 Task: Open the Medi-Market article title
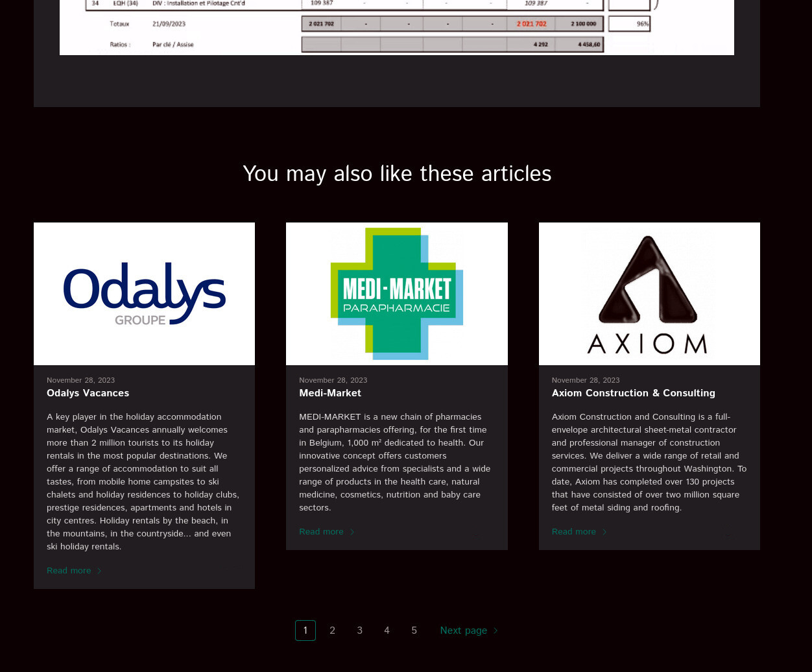pyautogui.click(x=330, y=393)
